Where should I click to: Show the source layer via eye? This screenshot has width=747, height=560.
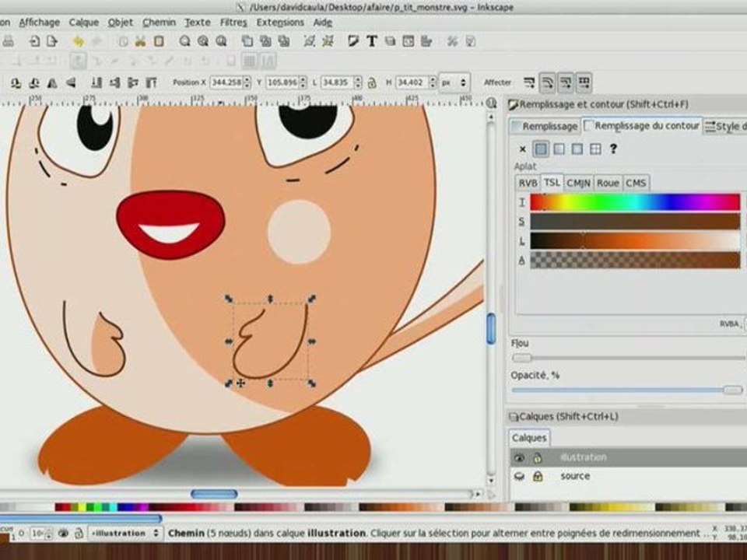pos(519,476)
